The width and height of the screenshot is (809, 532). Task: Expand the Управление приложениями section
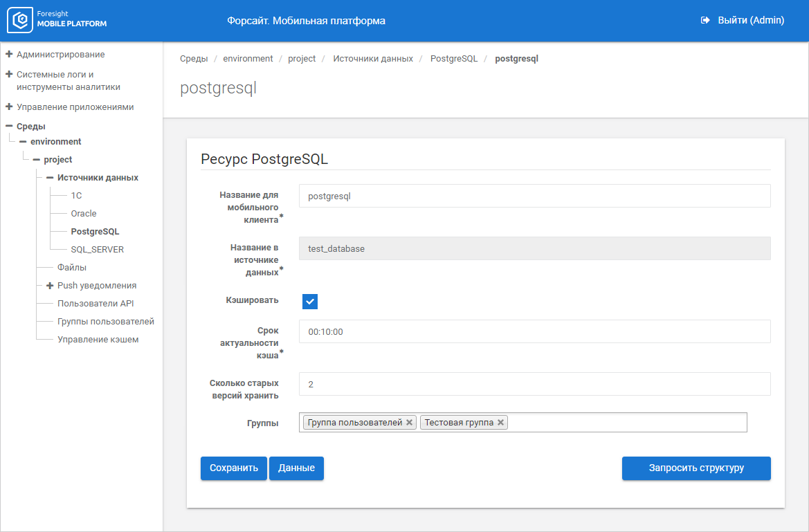pos(9,107)
